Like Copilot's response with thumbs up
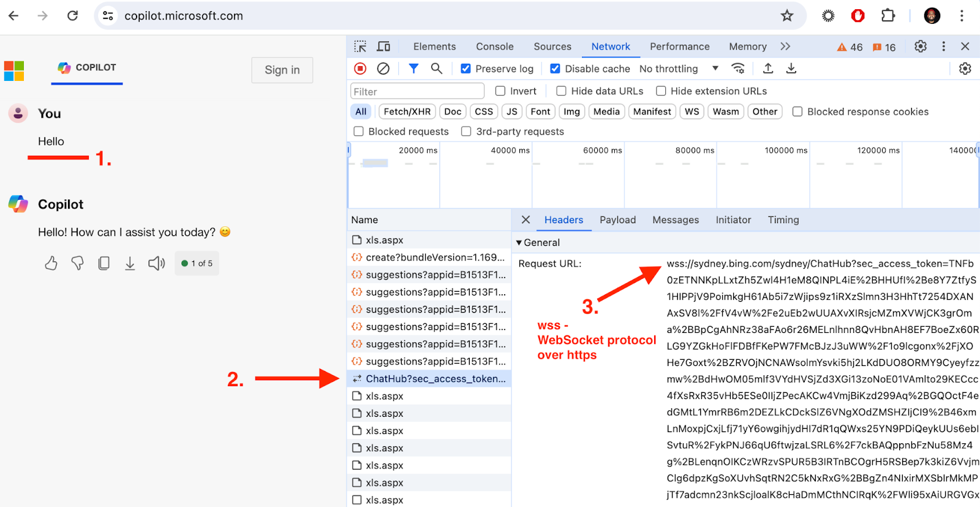 (x=51, y=264)
